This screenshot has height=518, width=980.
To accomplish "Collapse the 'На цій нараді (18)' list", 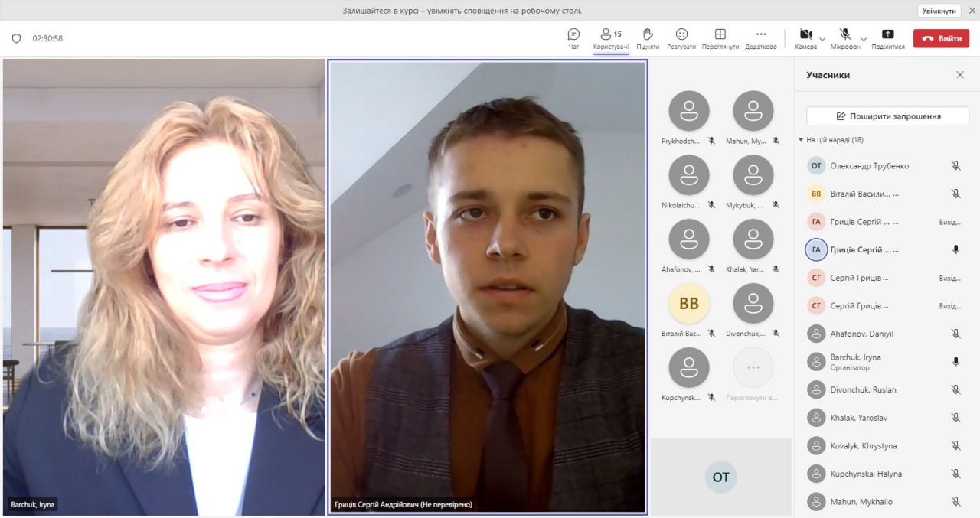I will click(801, 140).
